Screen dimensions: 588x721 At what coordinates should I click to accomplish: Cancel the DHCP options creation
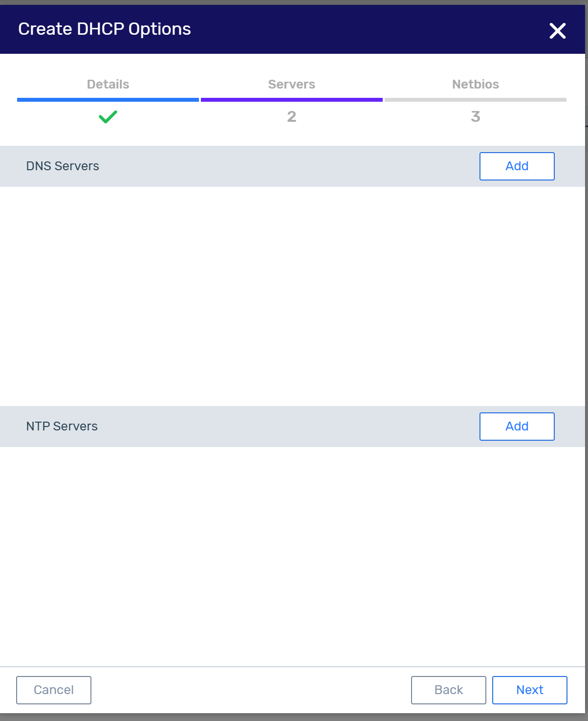(x=54, y=690)
